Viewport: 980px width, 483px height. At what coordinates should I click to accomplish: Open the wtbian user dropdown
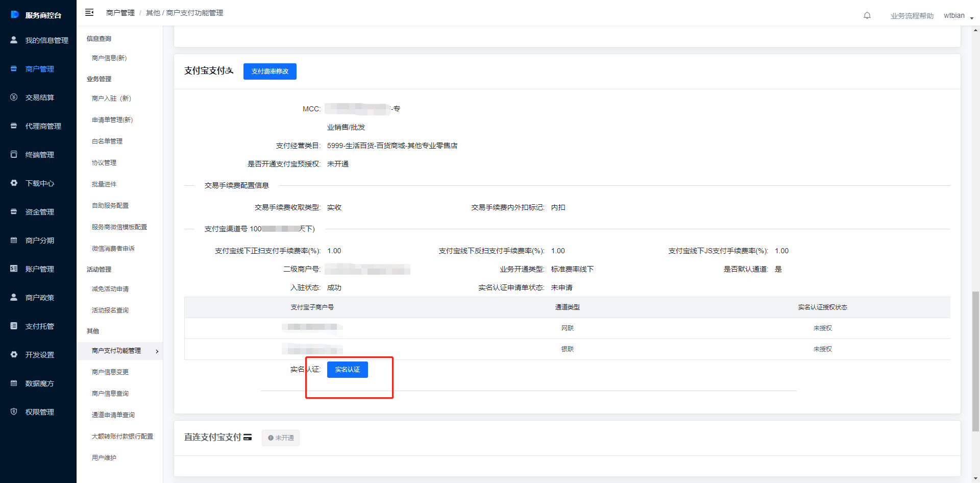tap(959, 16)
